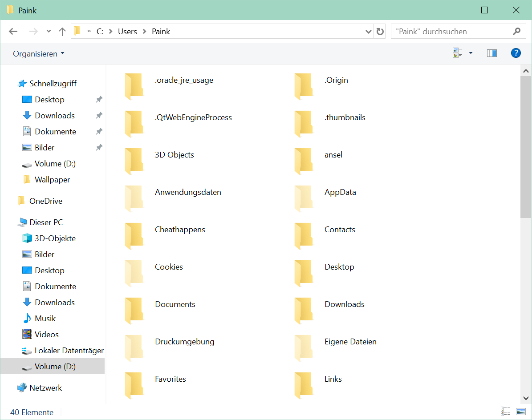This screenshot has width=532, height=420.
Task: Open the view options dropdown arrow
Action: [471, 53]
